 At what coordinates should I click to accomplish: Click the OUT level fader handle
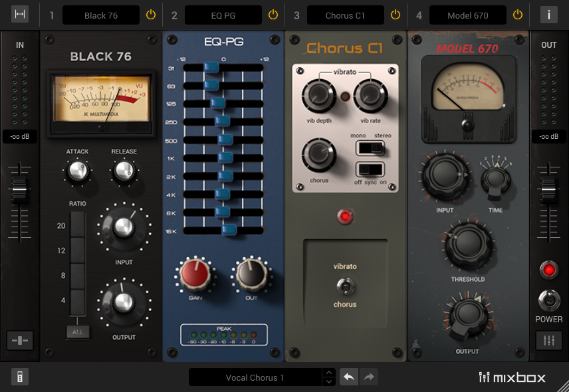(x=548, y=189)
